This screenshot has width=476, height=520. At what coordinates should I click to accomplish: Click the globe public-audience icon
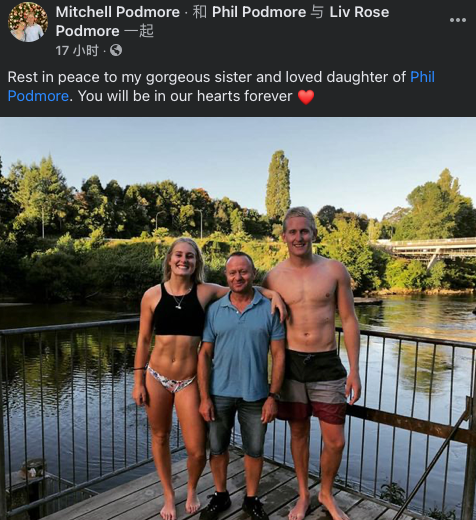pyautogui.click(x=116, y=51)
